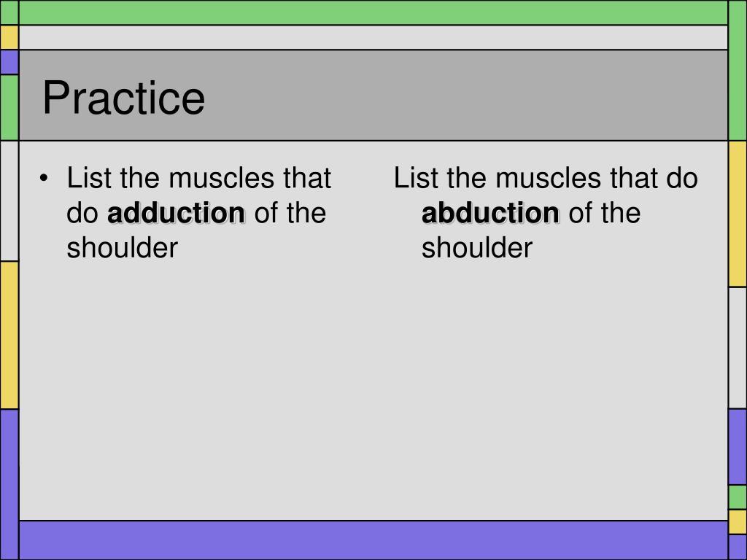Click the right text about abduction muscles
747x560 pixels.
546,212
